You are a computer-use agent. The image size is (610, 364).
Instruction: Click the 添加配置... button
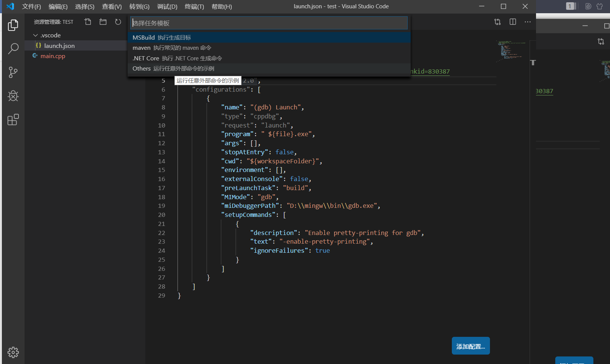click(x=471, y=346)
